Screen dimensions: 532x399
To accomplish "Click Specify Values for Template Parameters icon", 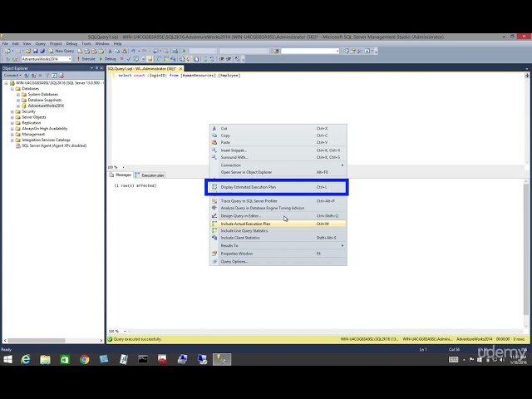I will tap(238, 59).
